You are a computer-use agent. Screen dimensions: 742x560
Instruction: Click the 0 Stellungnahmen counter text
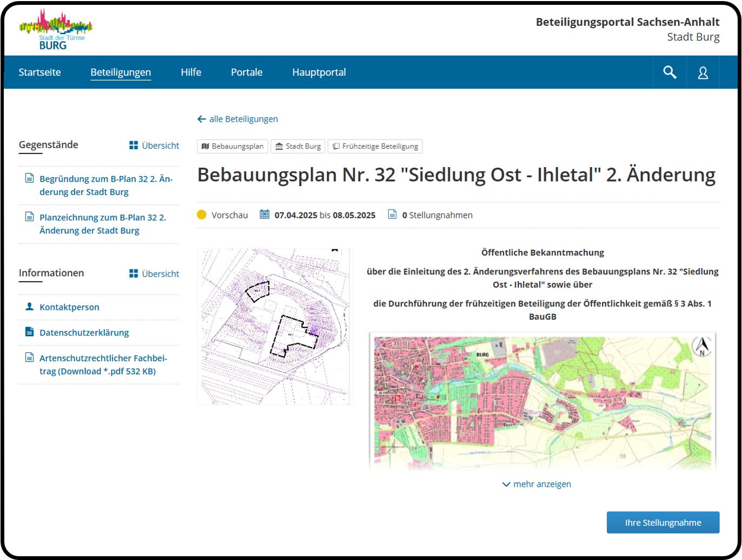click(x=437, y=215)
